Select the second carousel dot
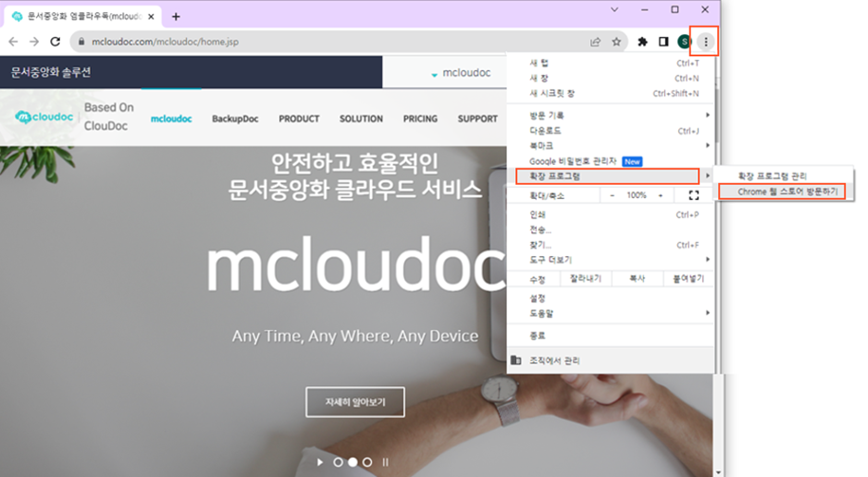Image resolution: width=868 pixels, height=477 pixels. coord(353,462)
